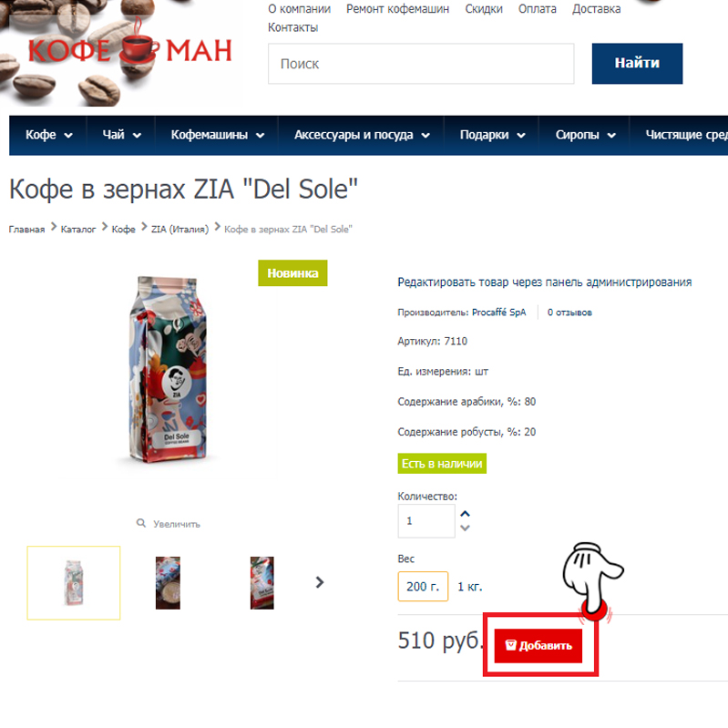Viewport: 728px width, 728px height.
Task: Open the Подарки menu
Action: coord(492,135)
